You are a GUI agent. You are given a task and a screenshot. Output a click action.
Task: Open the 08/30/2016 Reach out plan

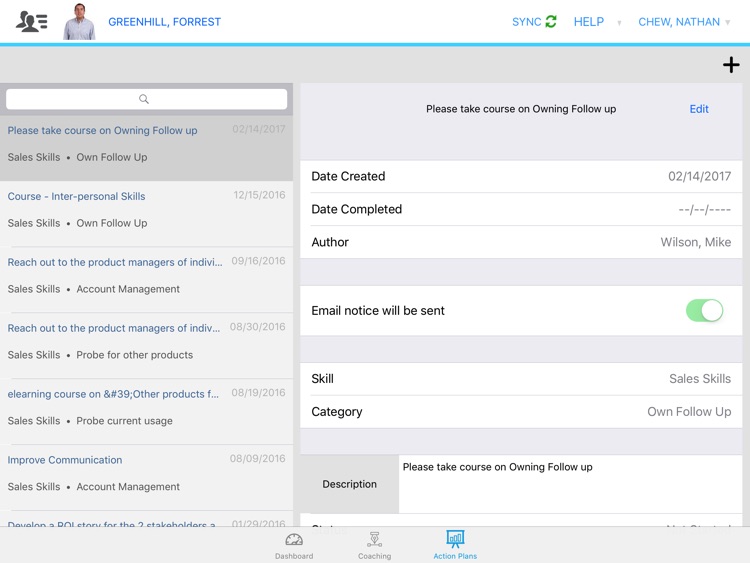coord(146,346)
